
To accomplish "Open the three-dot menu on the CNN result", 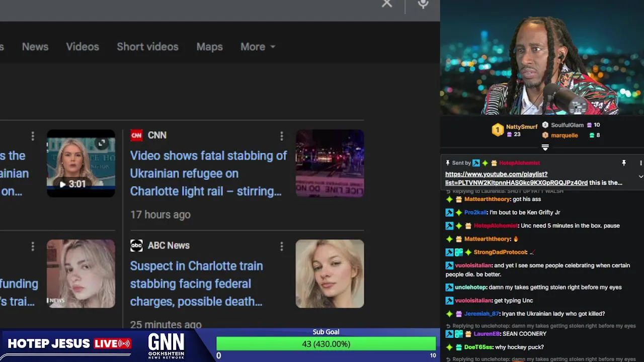I will (282, 136).
